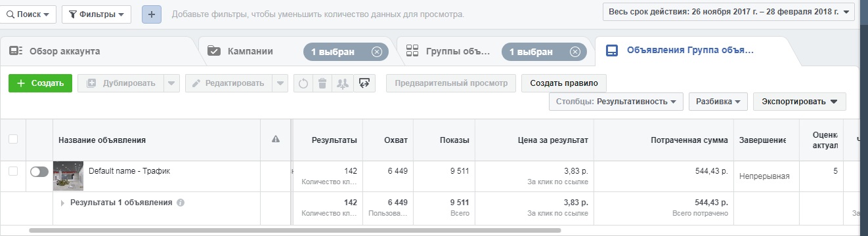Click the Default name - Трафик ad name
The width and height of the screenshot is (868, 236).
click(x=129, y=171)
